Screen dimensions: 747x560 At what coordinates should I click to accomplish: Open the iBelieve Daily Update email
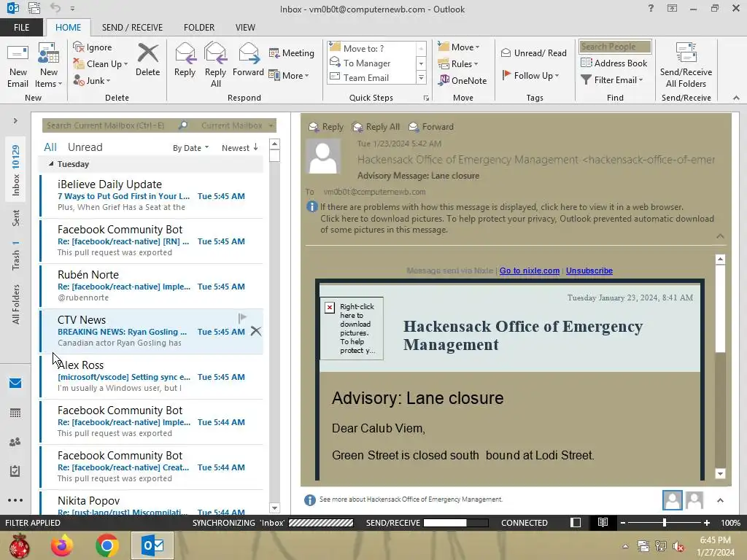[152, 195]
